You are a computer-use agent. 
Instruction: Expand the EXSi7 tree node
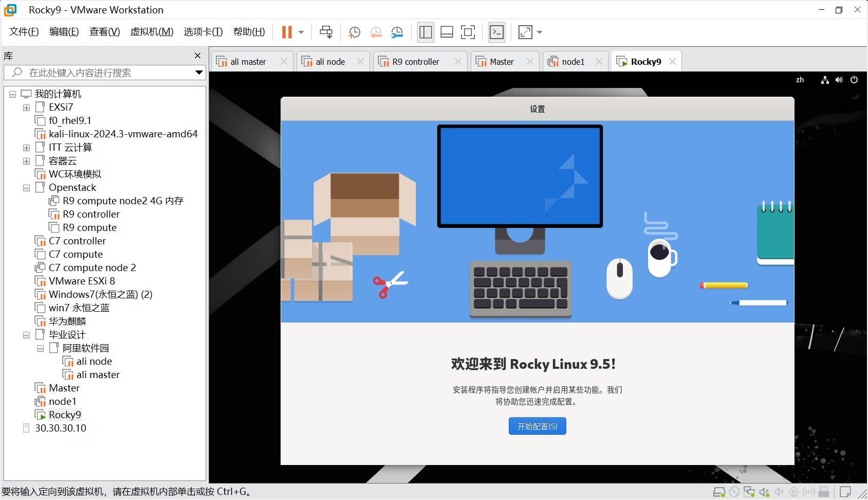[26, 107]
